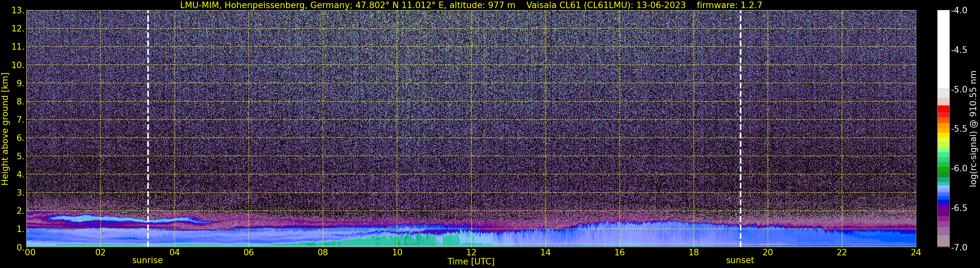Click the '7.' height axis tick label
980x268 pixels.
[x=20, y=120]
